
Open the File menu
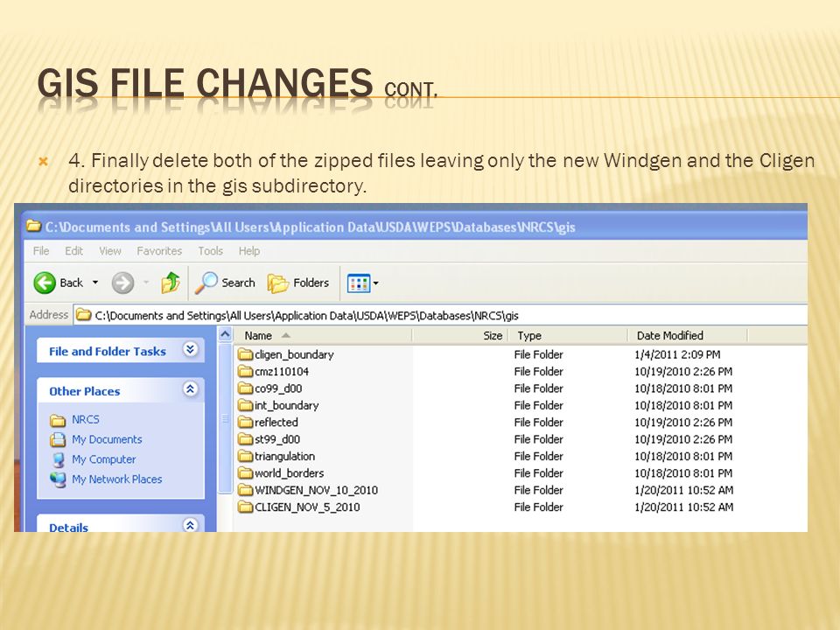[41, 251]
